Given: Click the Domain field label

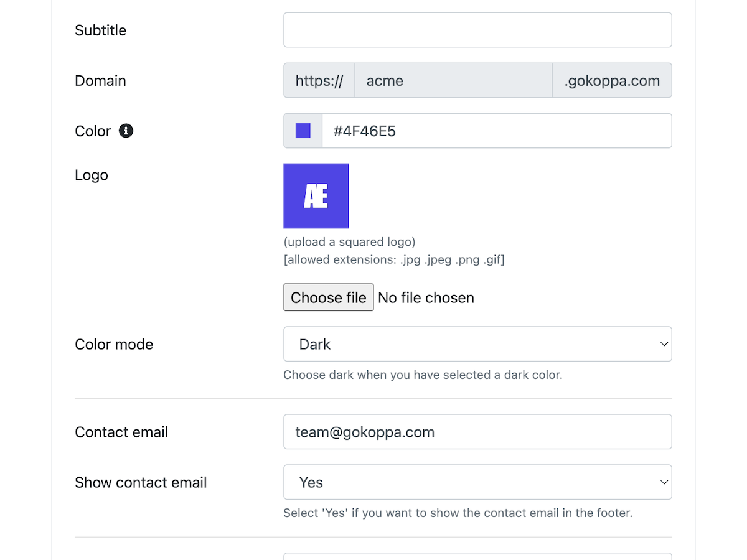Looking at the screenshot, I should [100, 80].
